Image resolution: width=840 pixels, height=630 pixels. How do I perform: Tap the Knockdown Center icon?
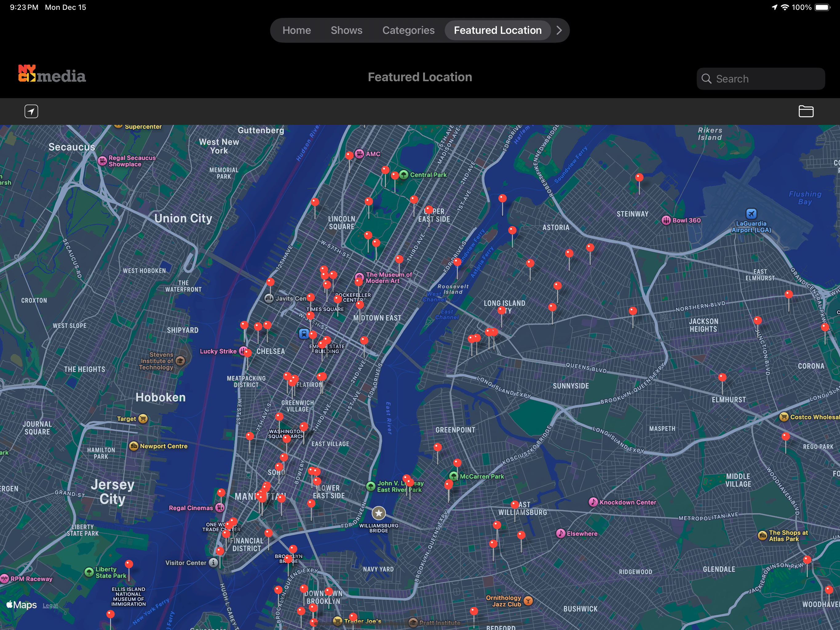click(x=593, y=502)
